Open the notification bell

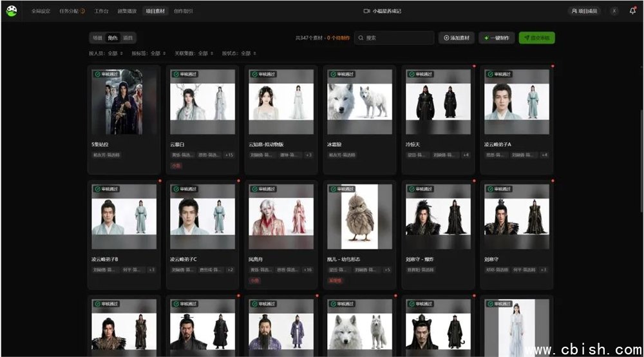(x=632, y=11)
